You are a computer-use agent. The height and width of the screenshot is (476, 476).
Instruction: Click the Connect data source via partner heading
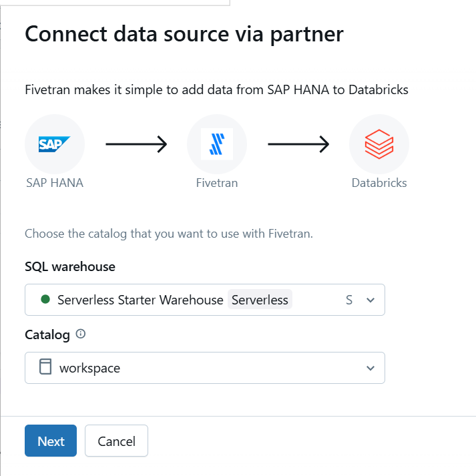click(184, 34)
